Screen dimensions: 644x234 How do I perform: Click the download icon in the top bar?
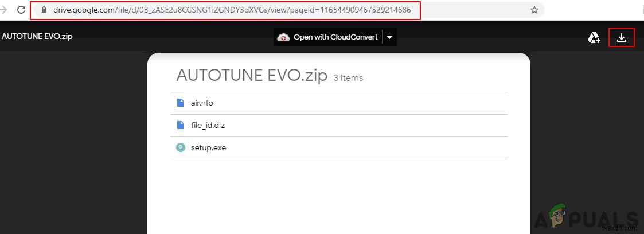[622, 38]
